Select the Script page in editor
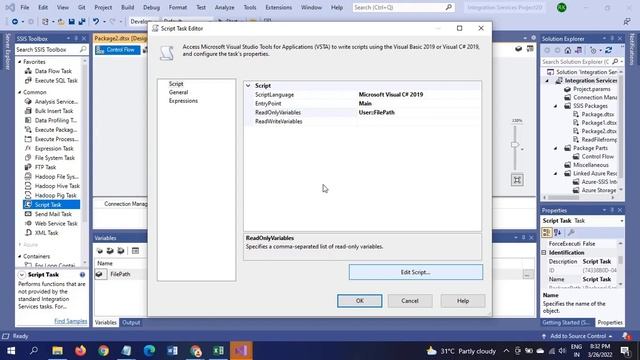This screenshot has height=360, width=640. (x=176, y=84)
